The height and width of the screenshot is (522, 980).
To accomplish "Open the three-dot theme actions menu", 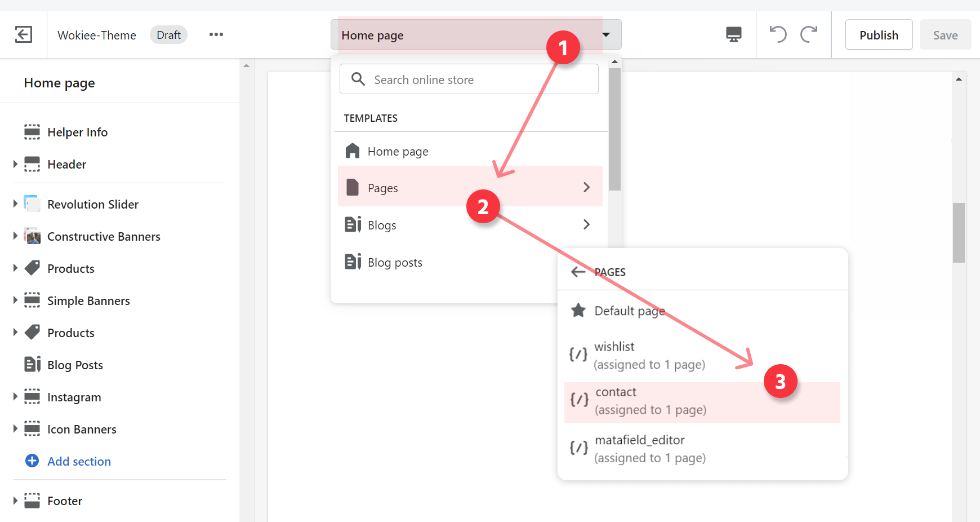I will [x=216, y=35].
